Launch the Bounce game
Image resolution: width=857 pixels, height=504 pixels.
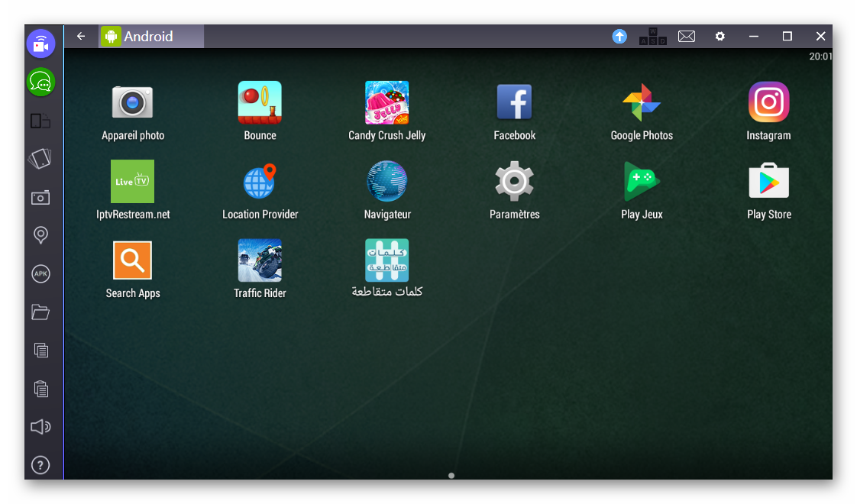click(x=260, y=103)
